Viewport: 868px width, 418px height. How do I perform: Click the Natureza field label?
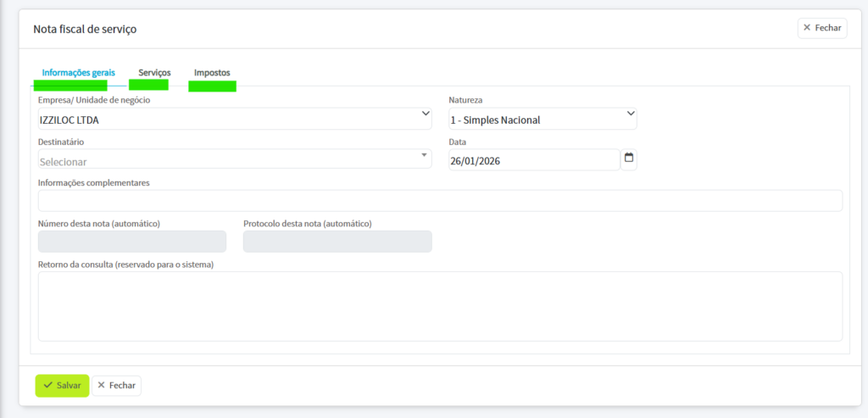point(465,101)
